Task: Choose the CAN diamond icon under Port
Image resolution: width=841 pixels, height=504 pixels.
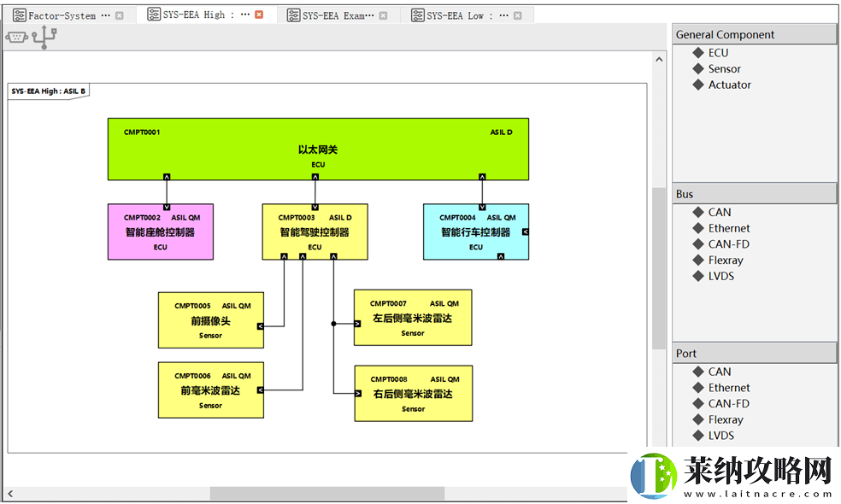Action: click(697, 372)
